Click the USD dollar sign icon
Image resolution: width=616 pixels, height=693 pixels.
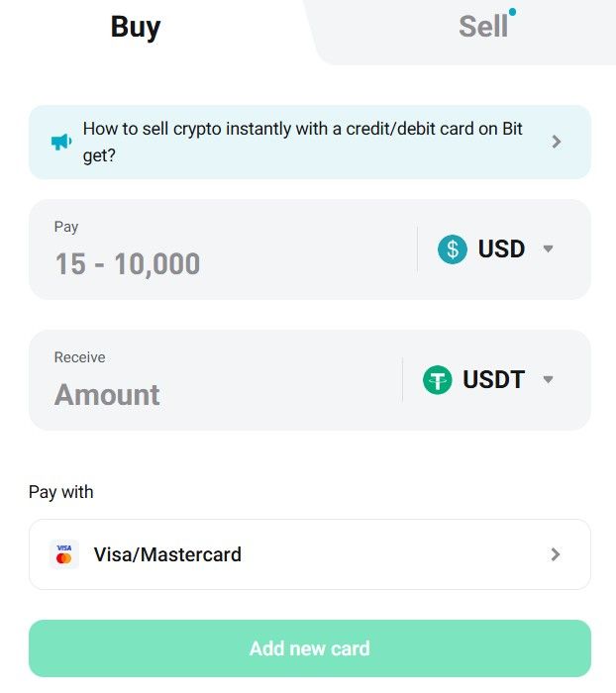453,248
